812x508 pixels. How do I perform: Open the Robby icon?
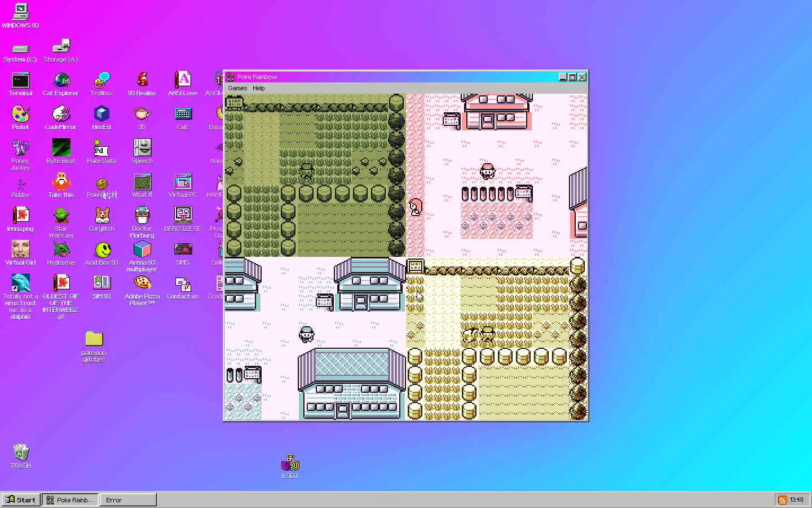point(20,187)
